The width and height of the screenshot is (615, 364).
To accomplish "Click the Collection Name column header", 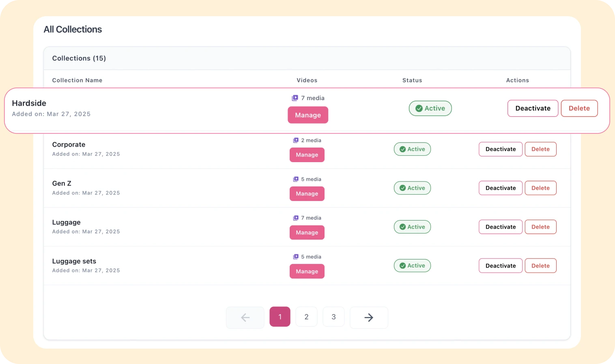I will tap(77, 80).
